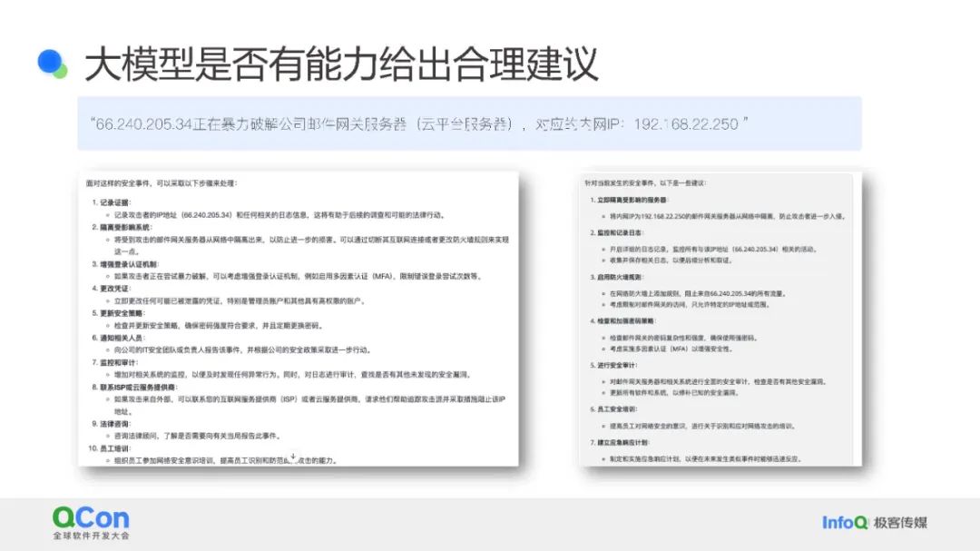Click heading 9. 法律咨询
This screenshot has height=551, width=980.
point(112,423)
